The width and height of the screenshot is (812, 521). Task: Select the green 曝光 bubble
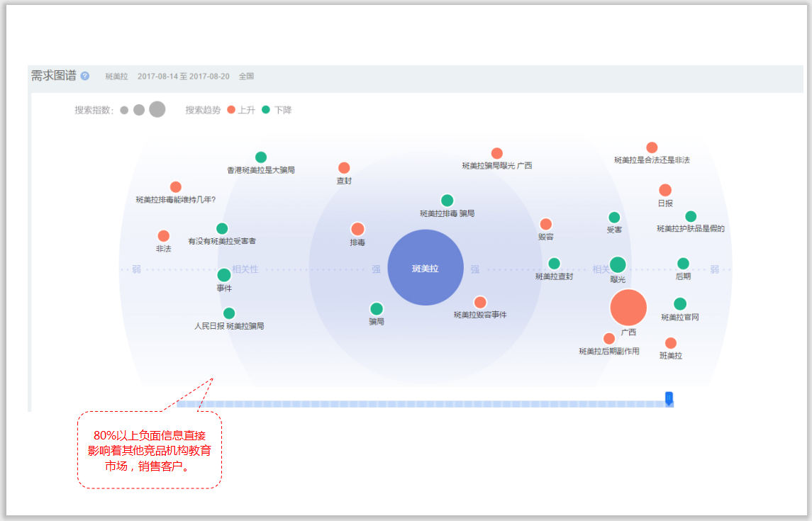coord(617,264)
